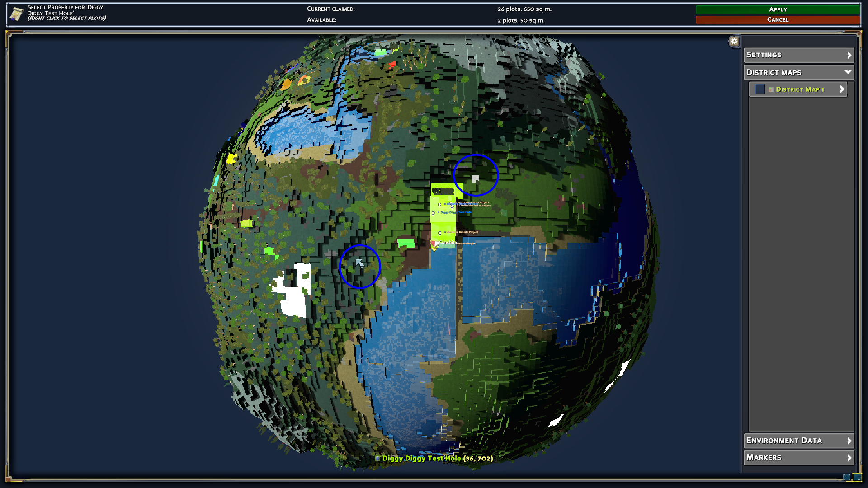
Task: Open map options via the gear icon
Action: [734, 41]
